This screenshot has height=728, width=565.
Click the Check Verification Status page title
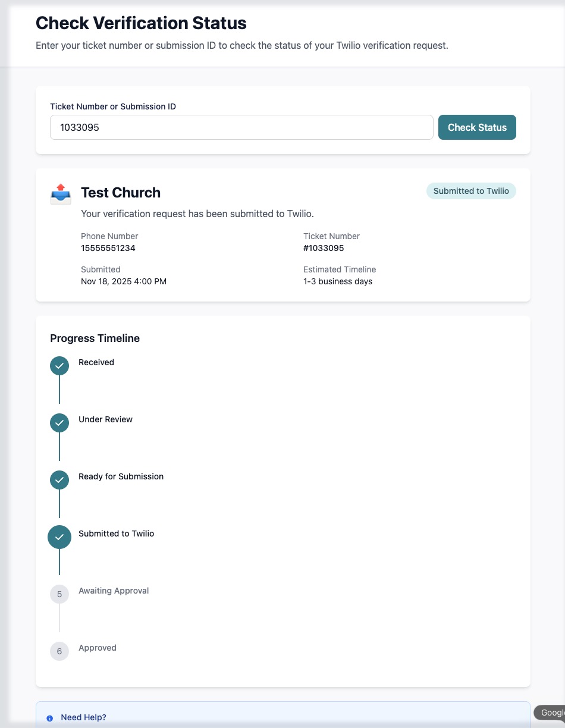pyautogui.click(x=141, y=23)
